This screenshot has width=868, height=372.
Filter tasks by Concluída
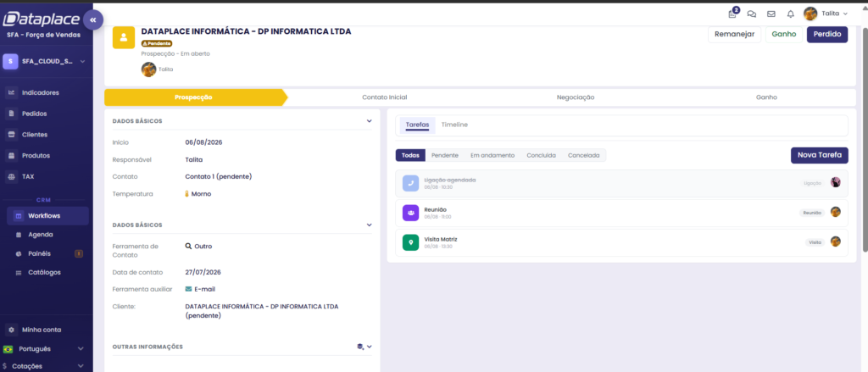(x=542, y=156)
